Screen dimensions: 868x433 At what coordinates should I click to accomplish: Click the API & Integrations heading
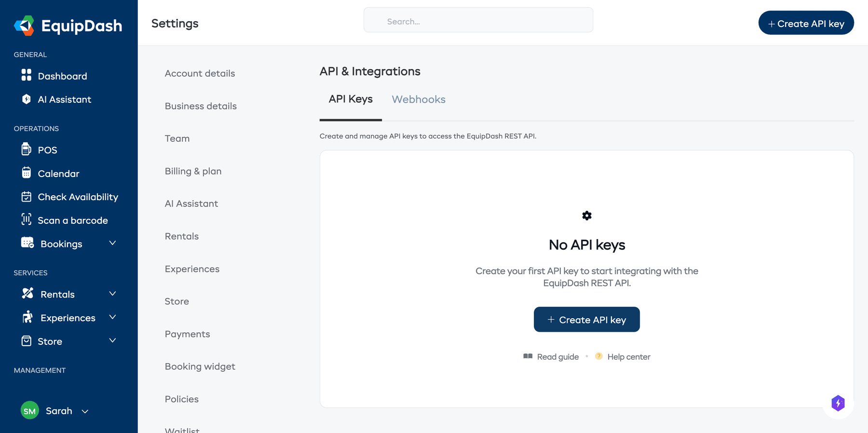tap(370, 71)
